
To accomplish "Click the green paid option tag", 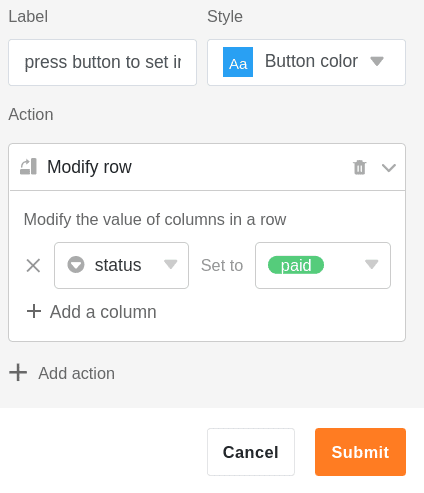I will tap(296, 265).
